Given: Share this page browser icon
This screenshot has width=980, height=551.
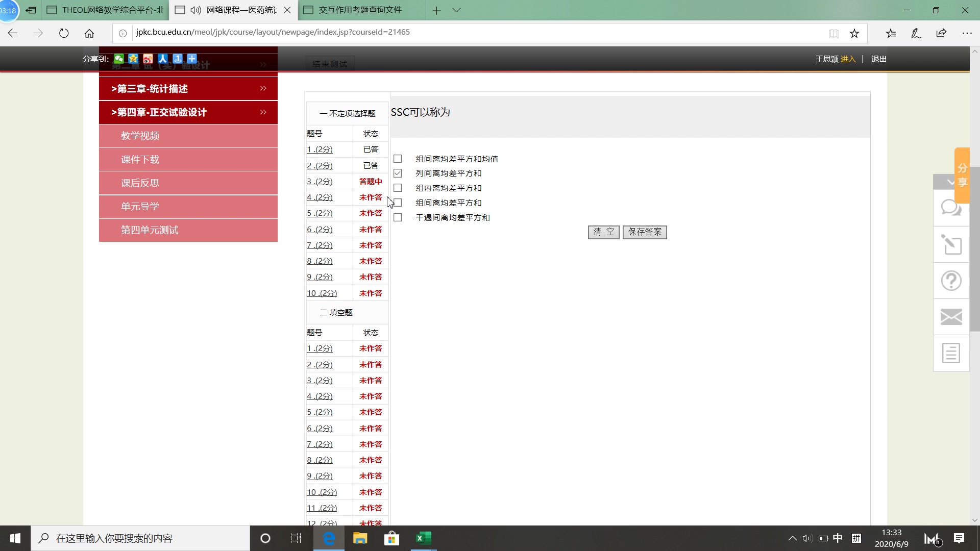Looking at the screenshot, I should tap(941, 33).
